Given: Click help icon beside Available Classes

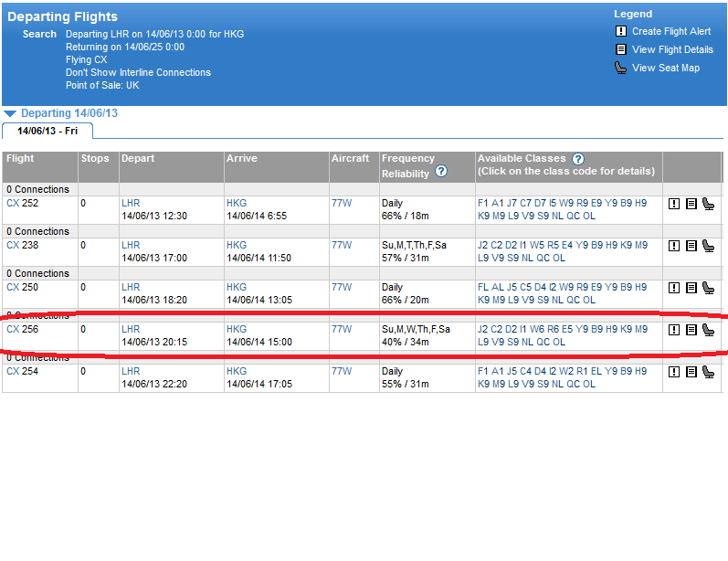Looking at the screenshot, I should coord(577,159).
